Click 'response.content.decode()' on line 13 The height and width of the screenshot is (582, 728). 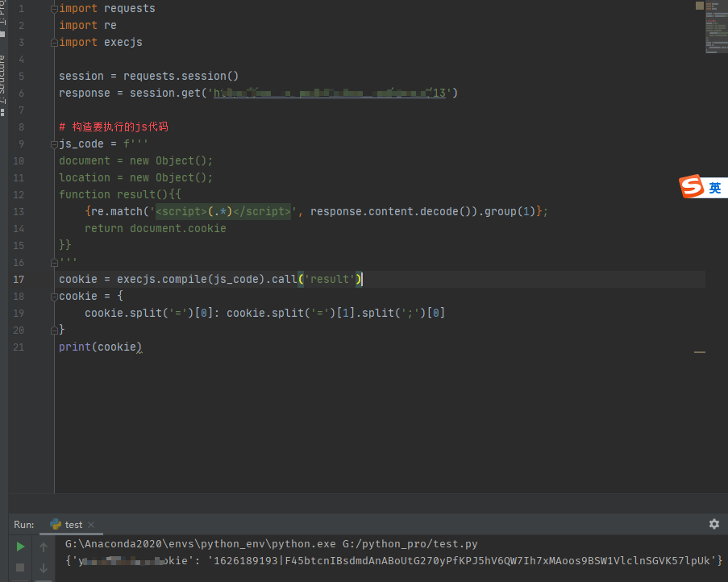(390, 212)
